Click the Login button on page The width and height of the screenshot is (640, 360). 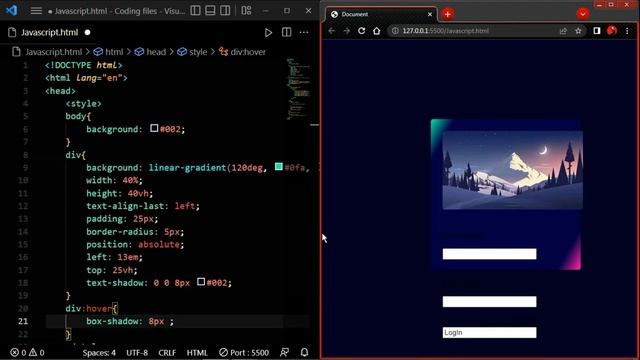tap(489, 333)
